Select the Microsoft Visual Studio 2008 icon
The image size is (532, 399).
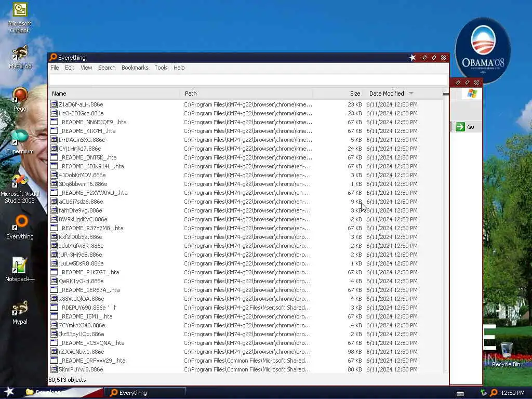coord(20,188)
